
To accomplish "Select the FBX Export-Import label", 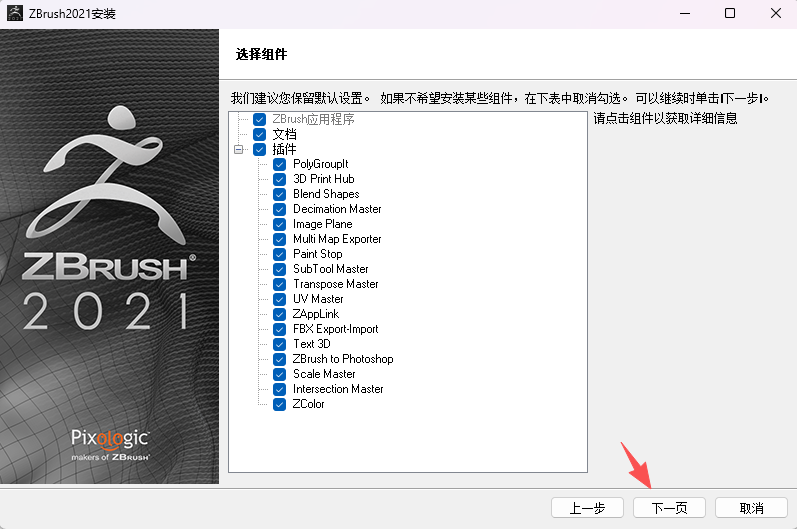I will [335, 329].
